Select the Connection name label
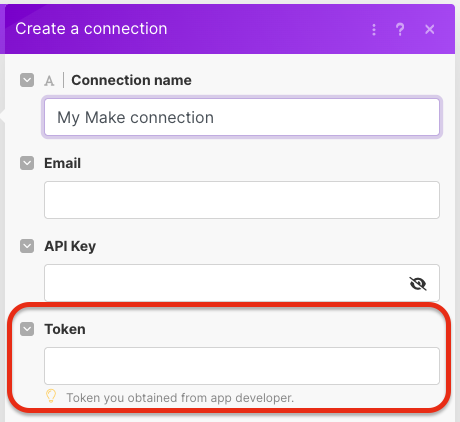This screenshot has width=460, height=422. point(131,80)
